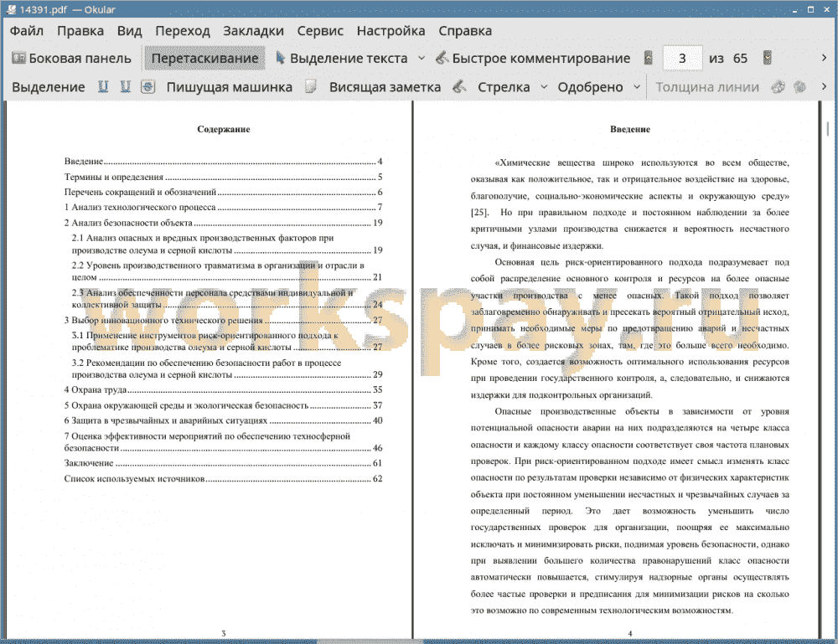Open the Вид menu
Image resolution: width=838 pixels, height=644 pixels.
tap(129, 31)
